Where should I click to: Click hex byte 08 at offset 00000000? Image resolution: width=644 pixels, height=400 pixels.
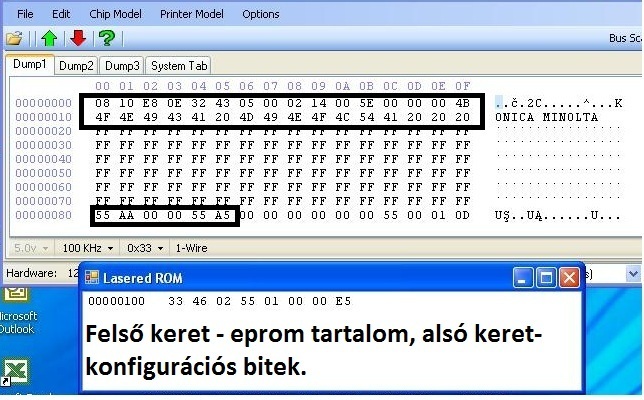[x=102, y=103]
